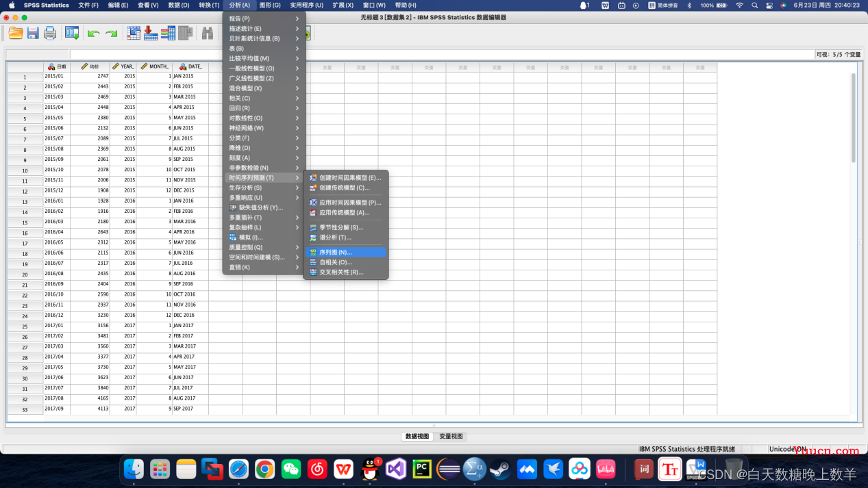
Task: Open 谱分析(T) from the submenu
Action: click(x=346, y=237)
